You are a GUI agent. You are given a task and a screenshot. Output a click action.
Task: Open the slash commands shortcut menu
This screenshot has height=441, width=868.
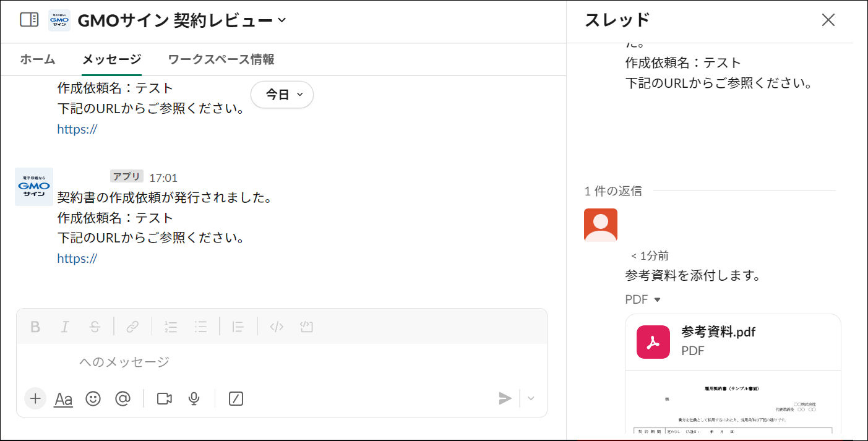[x=234, y=399]
